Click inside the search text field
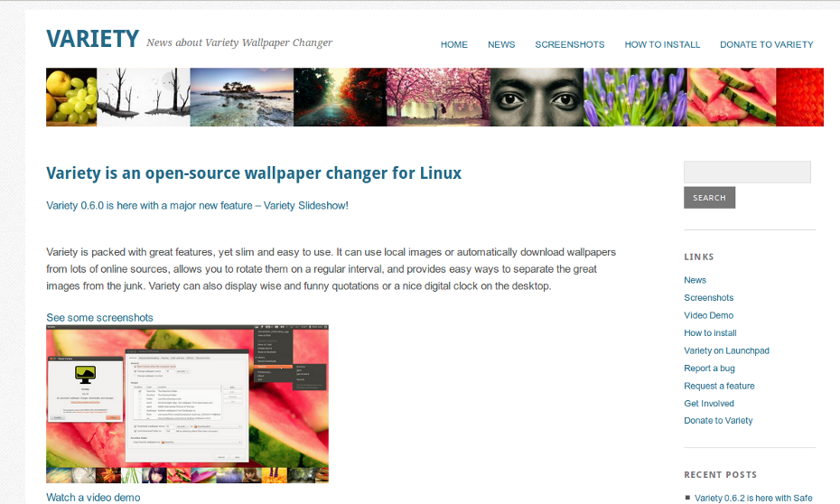The height and width of the screenshot is (504, 840). point(747,172)
